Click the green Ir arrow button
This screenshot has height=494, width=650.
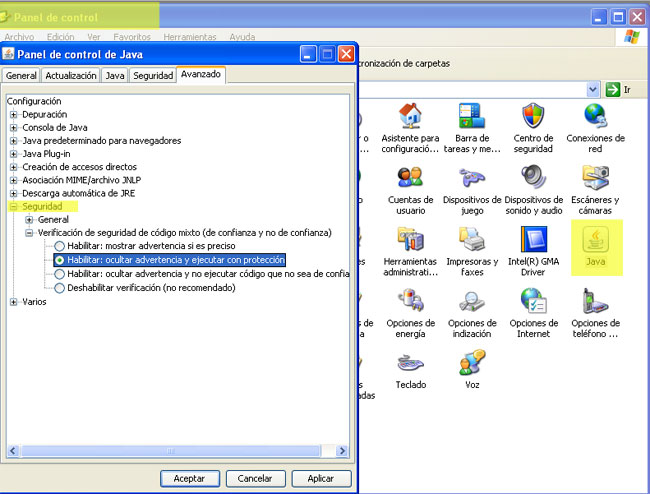[613, 90]
